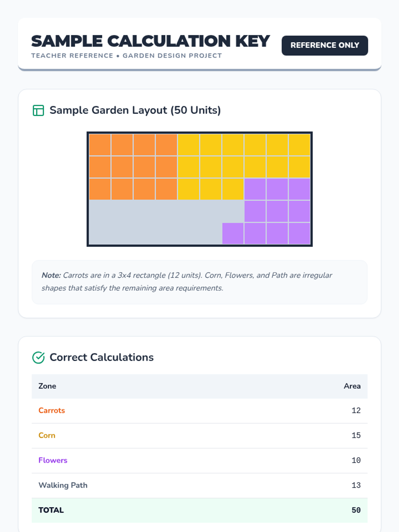
Task: Click the TOTAL row label
Action: pos(51,510)
